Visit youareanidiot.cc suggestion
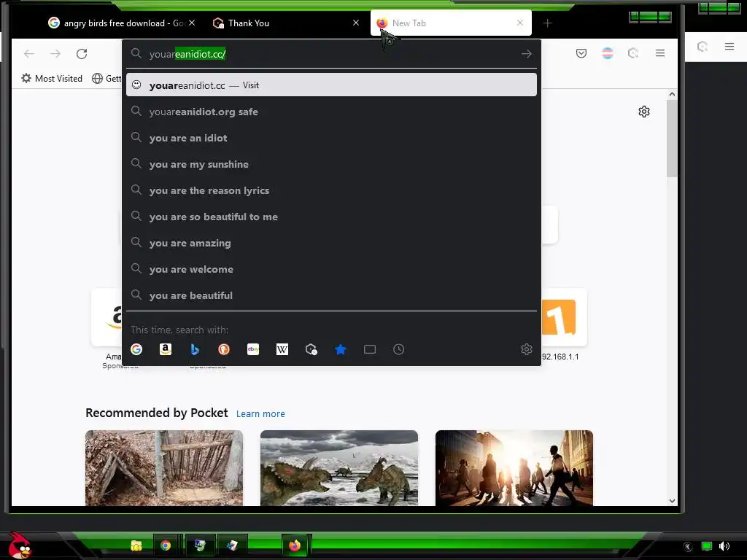 point(331,85)
